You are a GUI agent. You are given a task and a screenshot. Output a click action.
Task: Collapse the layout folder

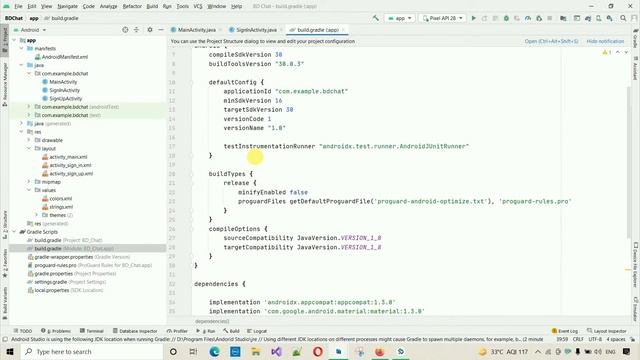click(x=29, y=149)
